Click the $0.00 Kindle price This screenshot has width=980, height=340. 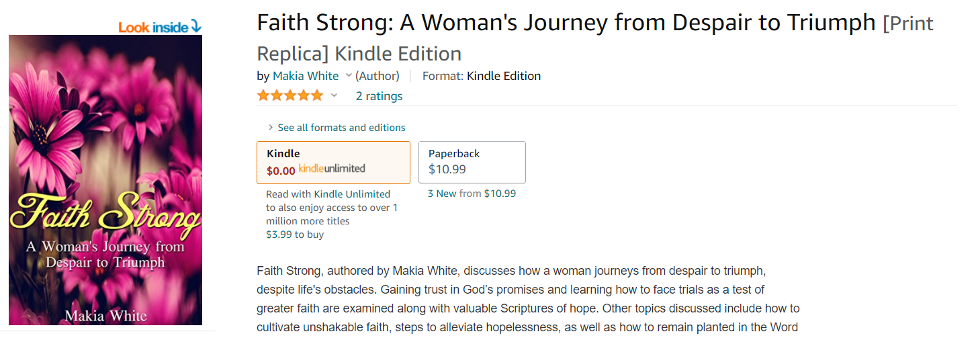[281, 171]
